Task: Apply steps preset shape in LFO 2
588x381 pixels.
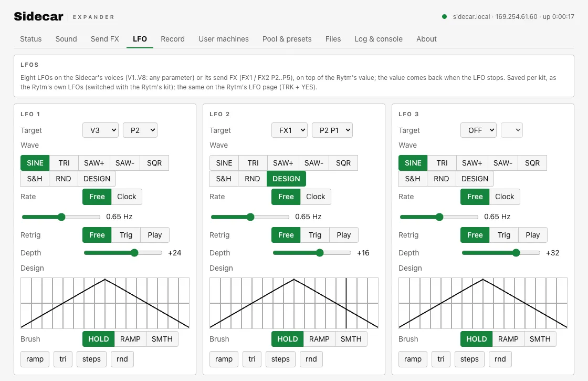Action: point(280,359)
